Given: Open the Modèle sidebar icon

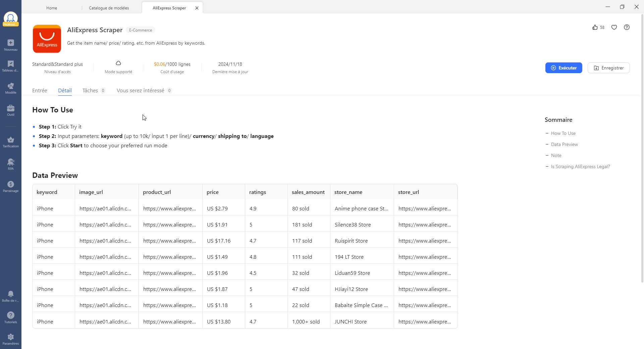Looking at the screenshot, I should pyautogui.click(x=11, y=88).
